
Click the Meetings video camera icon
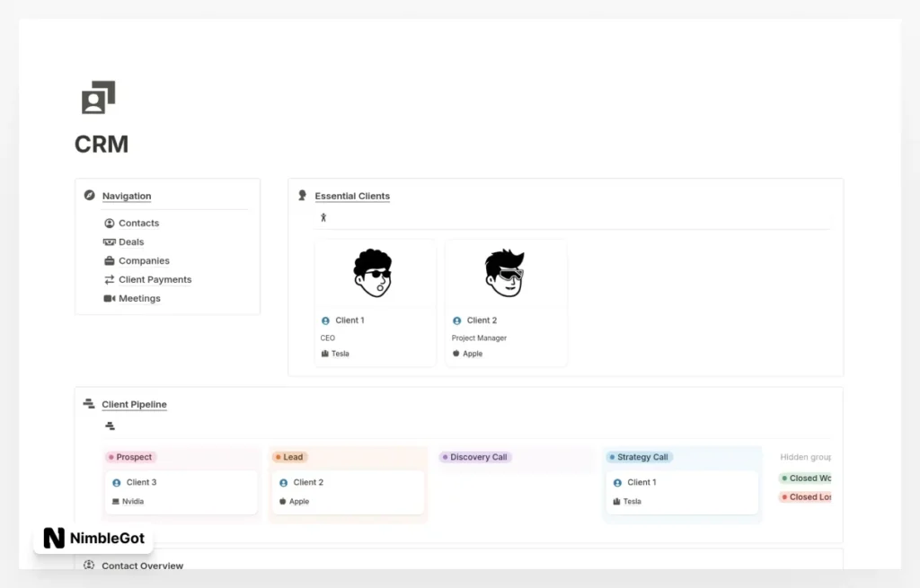coord(110,299)
